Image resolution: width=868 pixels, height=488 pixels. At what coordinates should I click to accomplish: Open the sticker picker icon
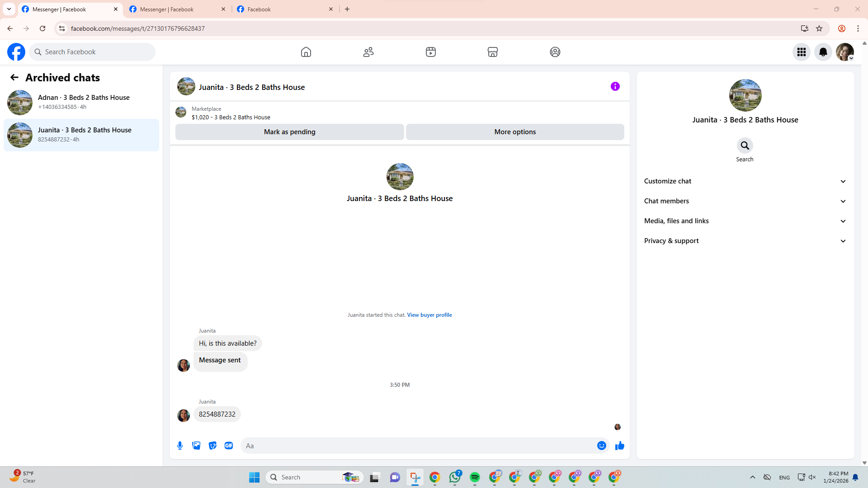coord(212,446)
